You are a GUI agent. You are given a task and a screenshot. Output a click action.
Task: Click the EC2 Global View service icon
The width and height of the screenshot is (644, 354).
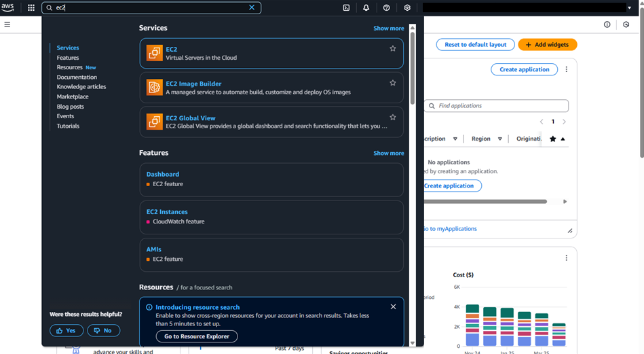pos(155,122)
